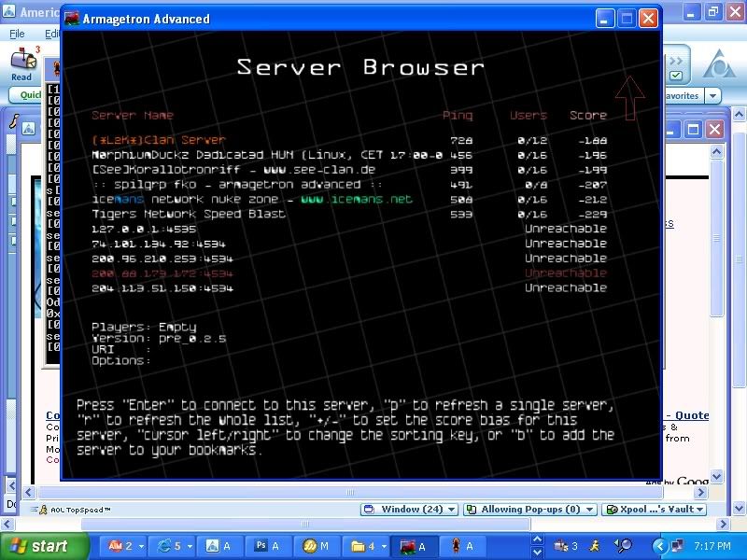The height and width of the screenshot is (560, 747).
Task: Expand the folder taskbar group arrow
Action: point(384,546)
